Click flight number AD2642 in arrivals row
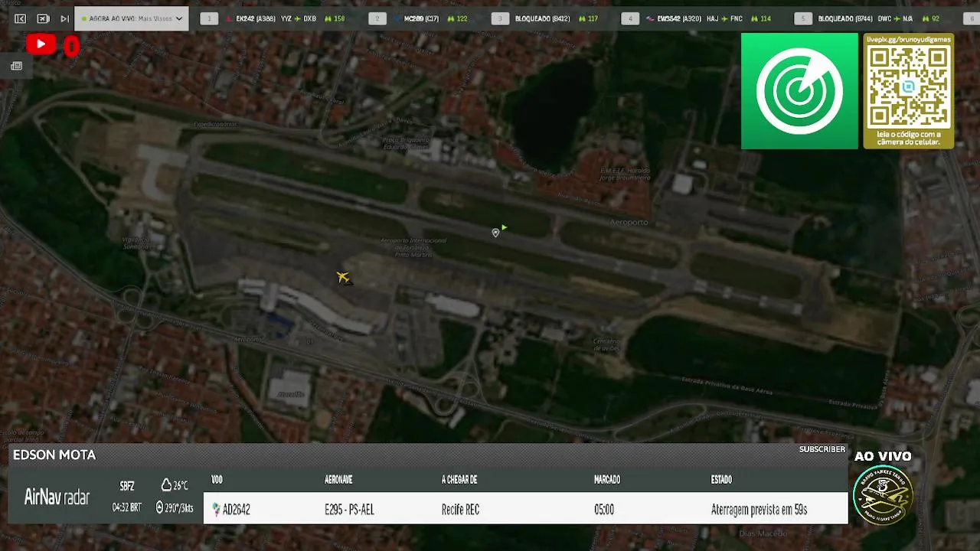 (x=237, y=510)
